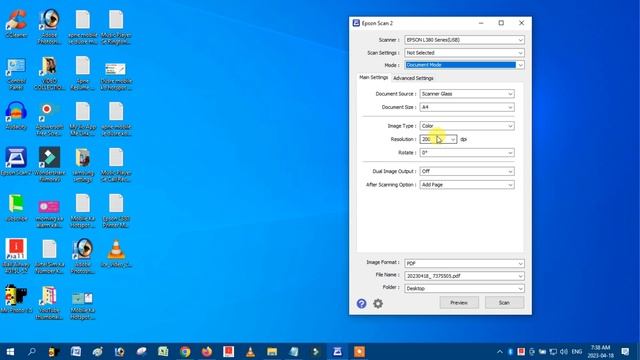Maximize the Epson Scan 2 window
Screen dimensions: 640x360
(501, 23)
